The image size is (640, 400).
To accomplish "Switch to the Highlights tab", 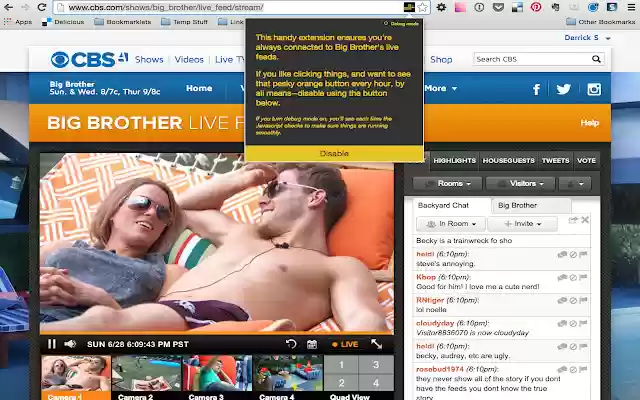I will tap(454, 161).
